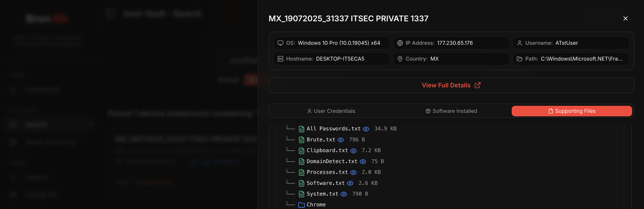Screen dimensions: 644x209
Task: Click the eye icon beside DomainDetect.txt
Action: point(363,162)
